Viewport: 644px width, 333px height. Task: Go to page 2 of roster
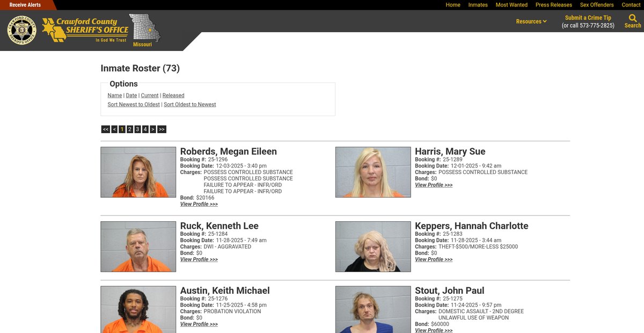[130, 129]
